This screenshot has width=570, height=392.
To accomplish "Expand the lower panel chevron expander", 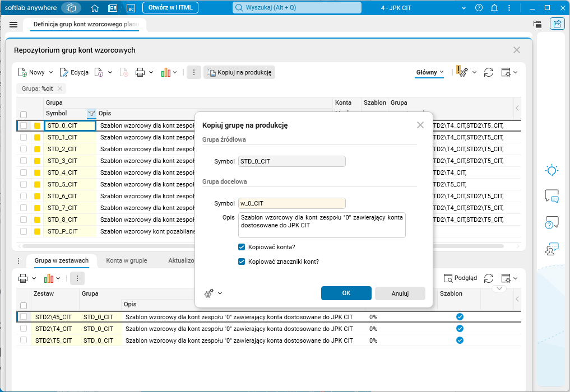I will coord(499,288).
